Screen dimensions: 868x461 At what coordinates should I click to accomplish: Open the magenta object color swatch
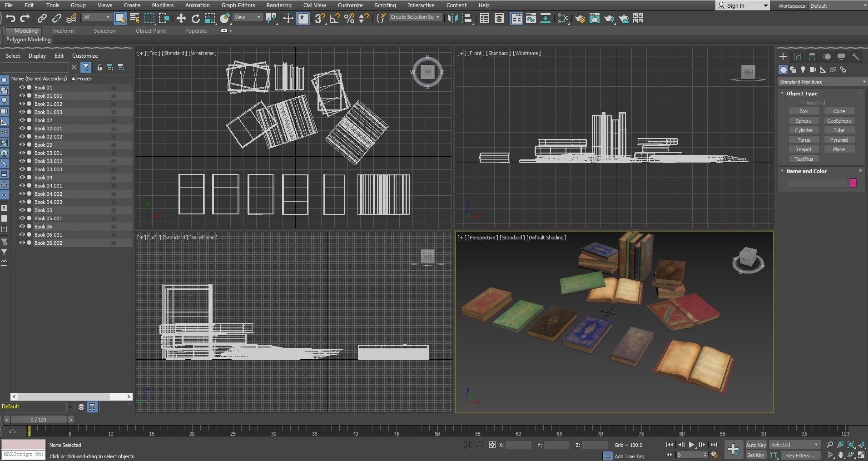point(853,183)
